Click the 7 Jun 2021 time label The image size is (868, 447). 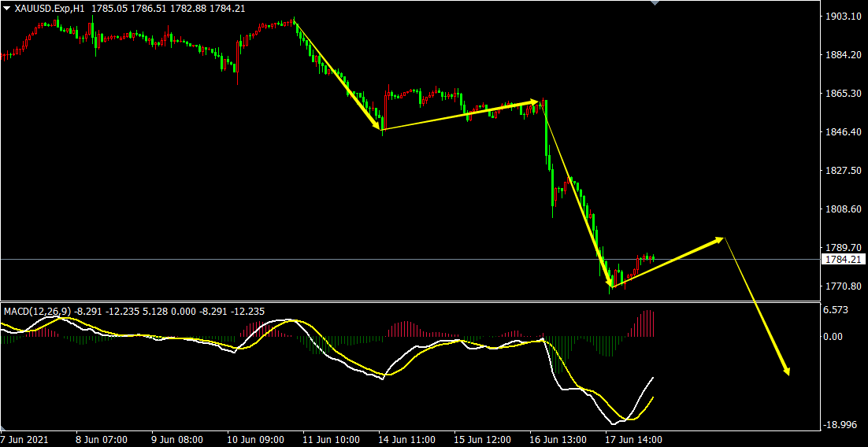(x=24, y=440)
